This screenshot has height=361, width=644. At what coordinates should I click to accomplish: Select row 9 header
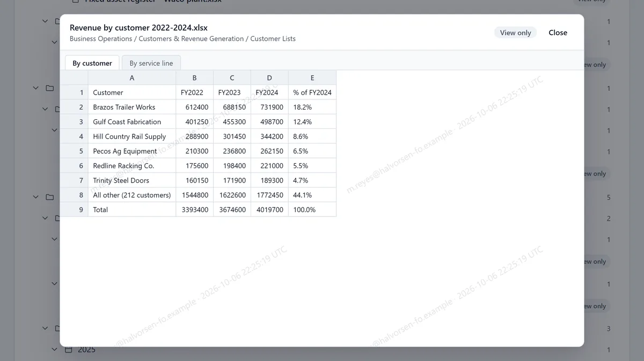pyautogui.click(x=74, y=210)
